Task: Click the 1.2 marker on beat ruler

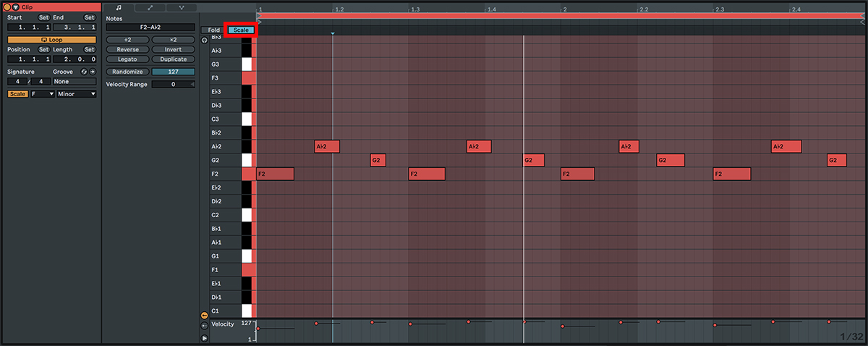Action: coord(339,9)
